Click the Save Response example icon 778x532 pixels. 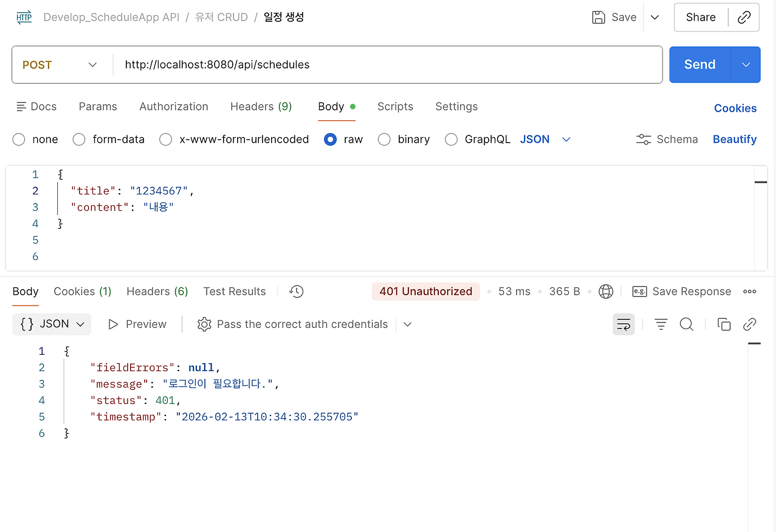(639, 292)
